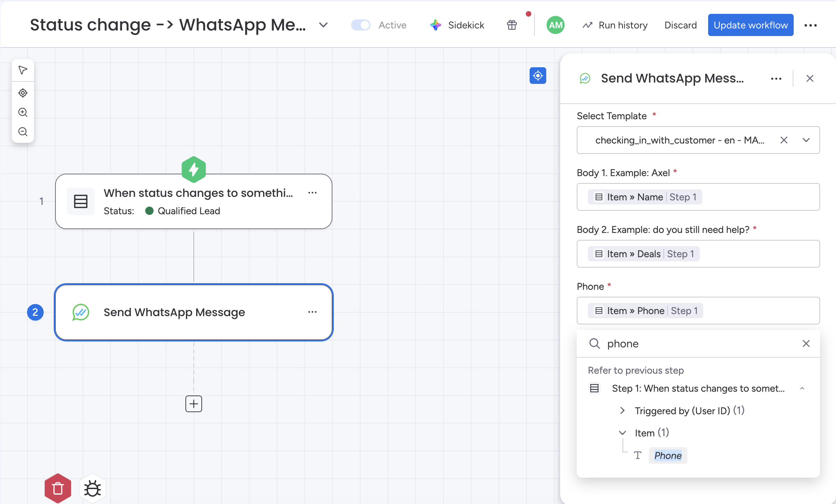This screenshot has height=504, width=836.
Task: Select the pointer cursor tool
Action: coord(23,70)
